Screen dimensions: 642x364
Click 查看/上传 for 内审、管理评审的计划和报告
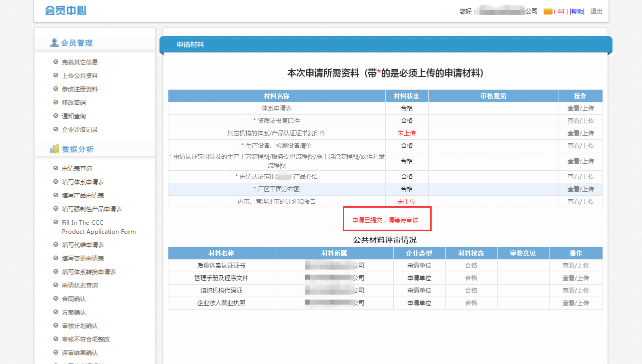(580, 202)
